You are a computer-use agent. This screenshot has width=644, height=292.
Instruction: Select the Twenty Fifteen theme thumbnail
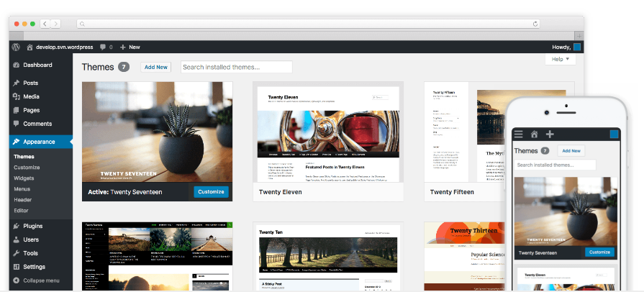[x=464, y=132]
